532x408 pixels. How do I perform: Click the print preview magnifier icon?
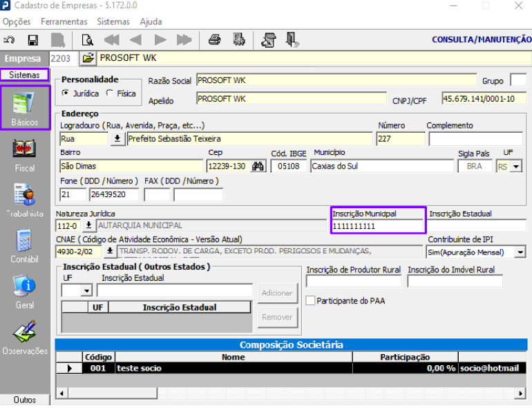pyautogui.click(x=87, y=40)
